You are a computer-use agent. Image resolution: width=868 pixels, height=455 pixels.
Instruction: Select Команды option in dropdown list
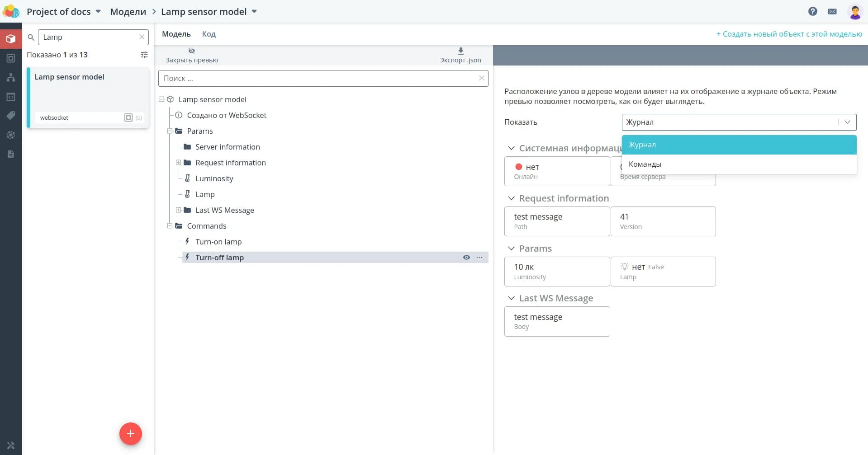click(645, 164)
